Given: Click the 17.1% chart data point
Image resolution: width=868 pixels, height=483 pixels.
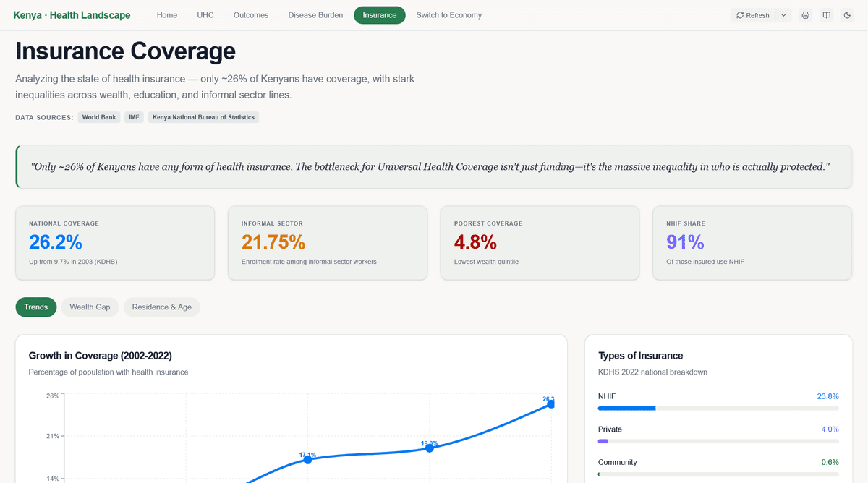Looking at the screenshot, I should pos(307,459).
